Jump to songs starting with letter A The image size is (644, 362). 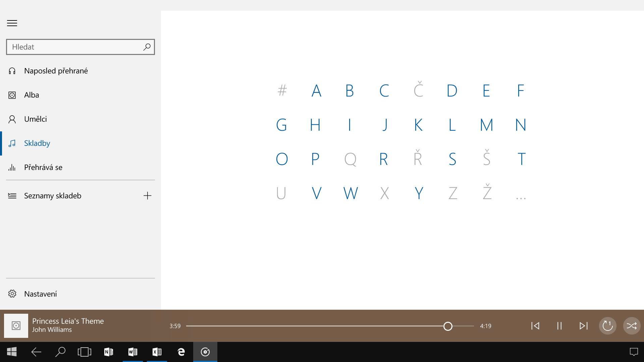pyautogui.click(x=316, y=90)
